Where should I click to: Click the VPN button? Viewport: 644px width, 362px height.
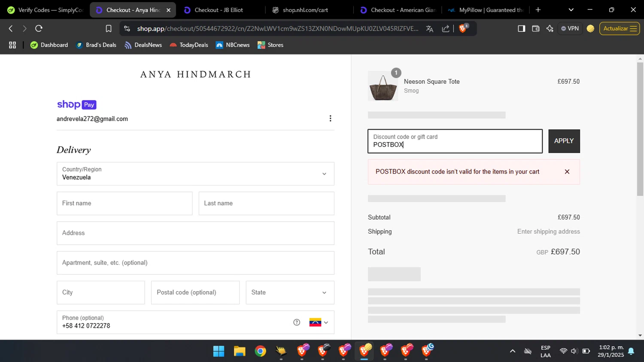tap(570, 29)
